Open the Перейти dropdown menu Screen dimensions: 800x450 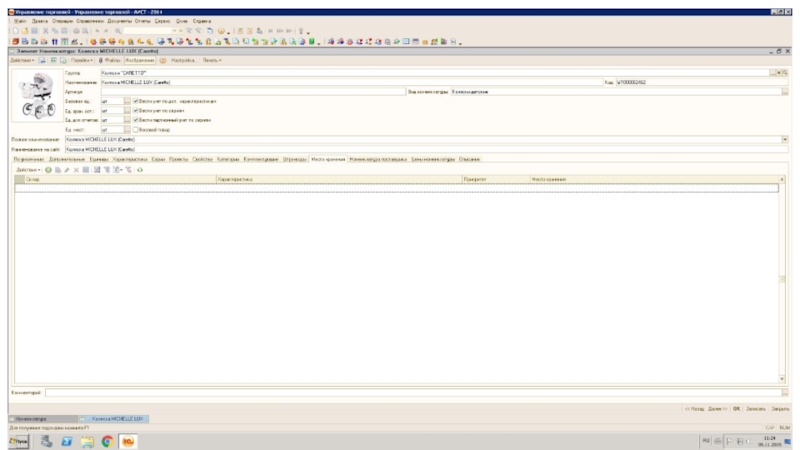[x=81, y=60]
